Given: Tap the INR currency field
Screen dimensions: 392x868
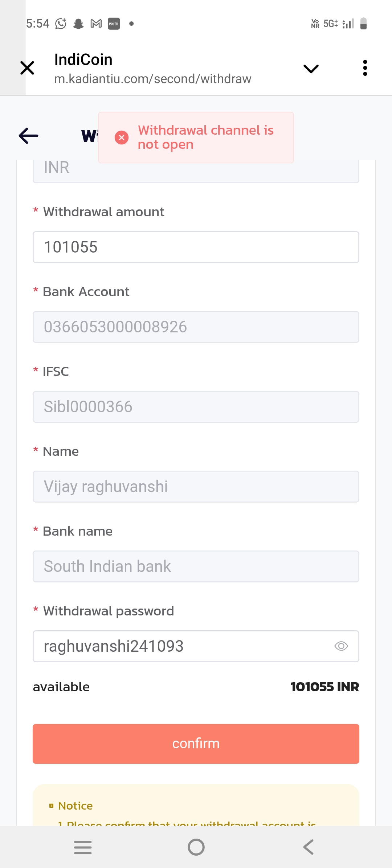Looking at the screenshot, I should [x=196, y=170].
